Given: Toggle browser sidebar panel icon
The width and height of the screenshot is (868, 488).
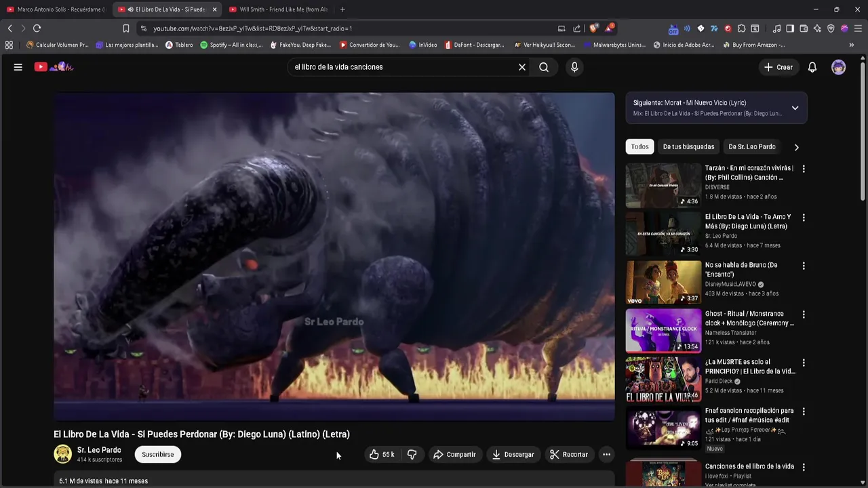Looking at the screenshot, I should click(x=790, y=28).
